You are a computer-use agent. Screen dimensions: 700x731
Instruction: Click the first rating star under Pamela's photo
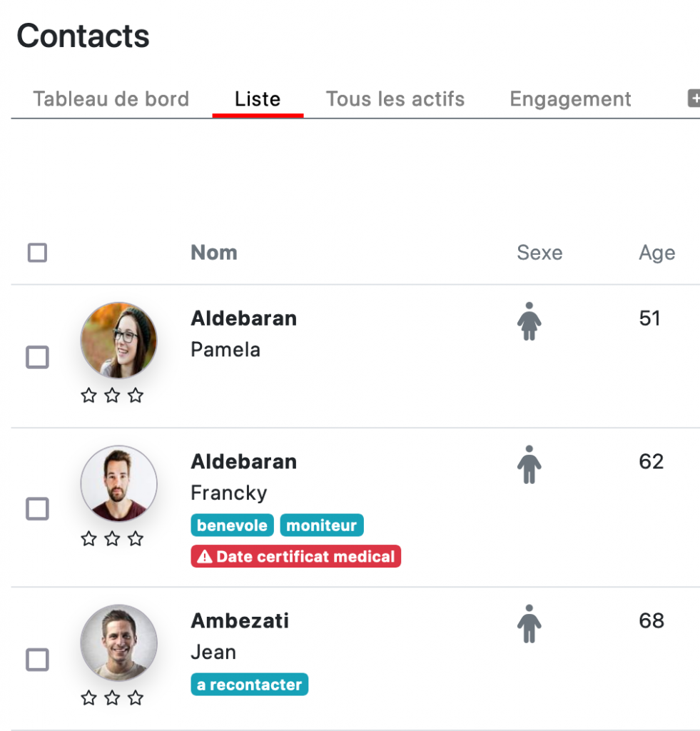click(88, 395)
